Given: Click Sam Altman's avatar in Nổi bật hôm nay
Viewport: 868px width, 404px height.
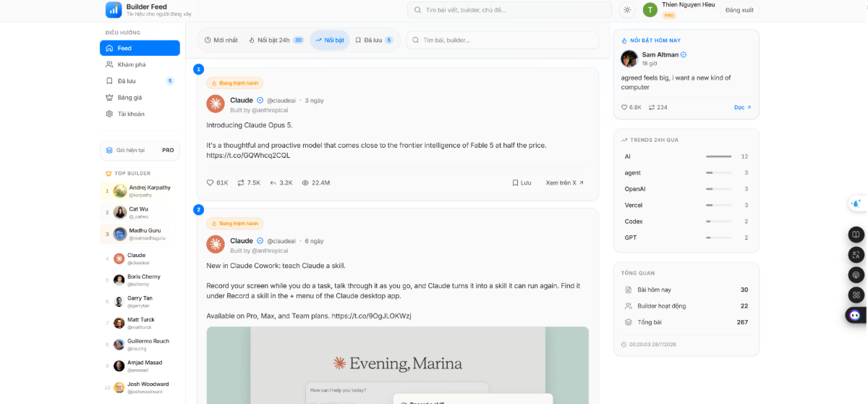Looking at the screenshot, I should coord(629,59).
